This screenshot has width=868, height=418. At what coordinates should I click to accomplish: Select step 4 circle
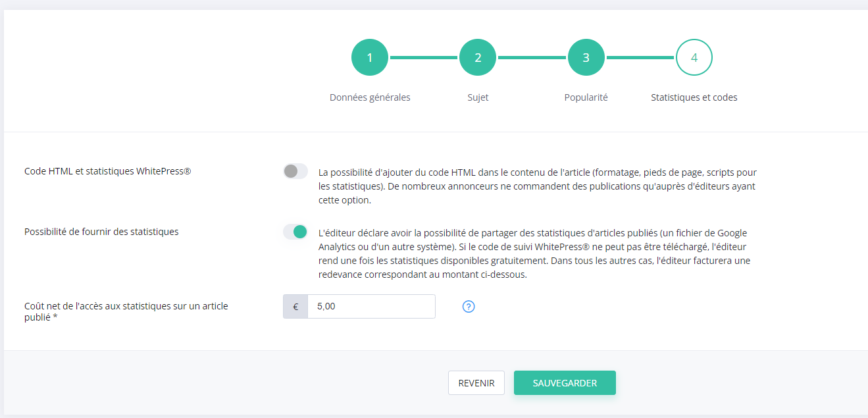tap(694, 57)
